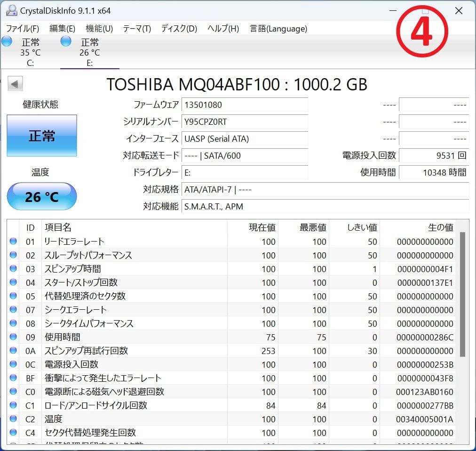The height and width of the screenshot is (451, 476).
Task: Open the テーマ menu
Action: 136,29
